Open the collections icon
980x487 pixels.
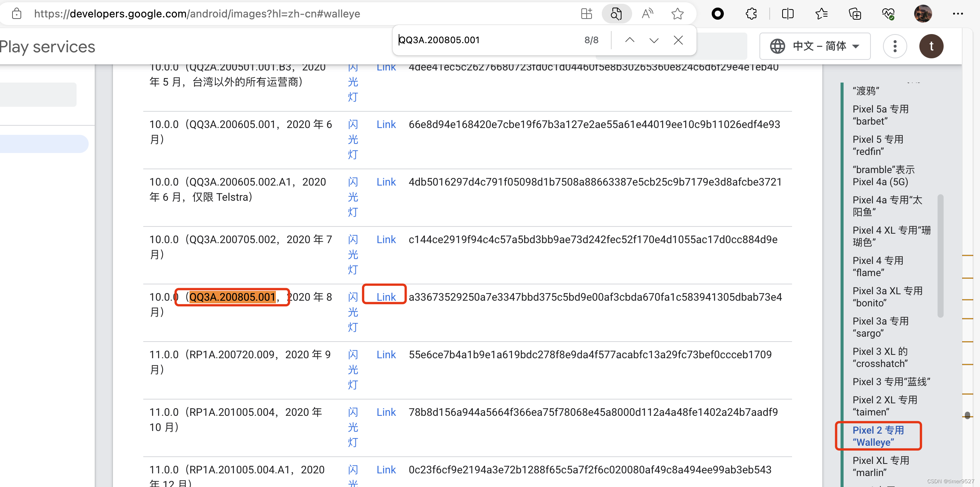pos(855,14)
